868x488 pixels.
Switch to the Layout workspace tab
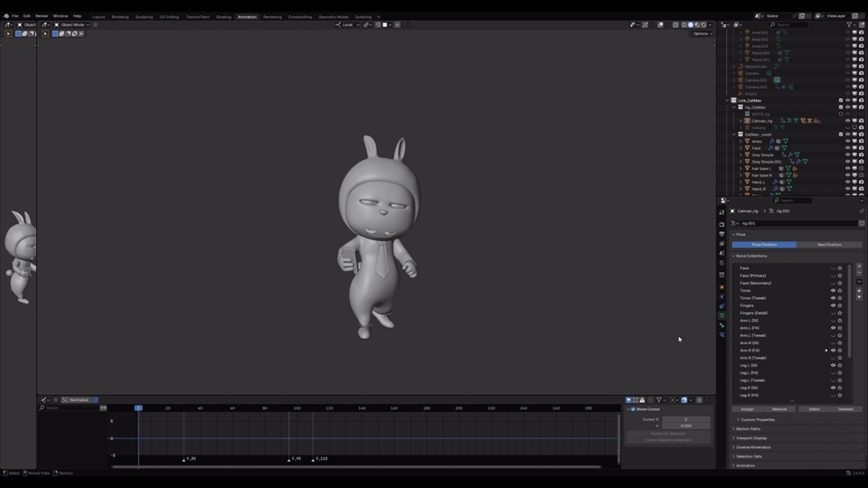(x=99, y=17)
